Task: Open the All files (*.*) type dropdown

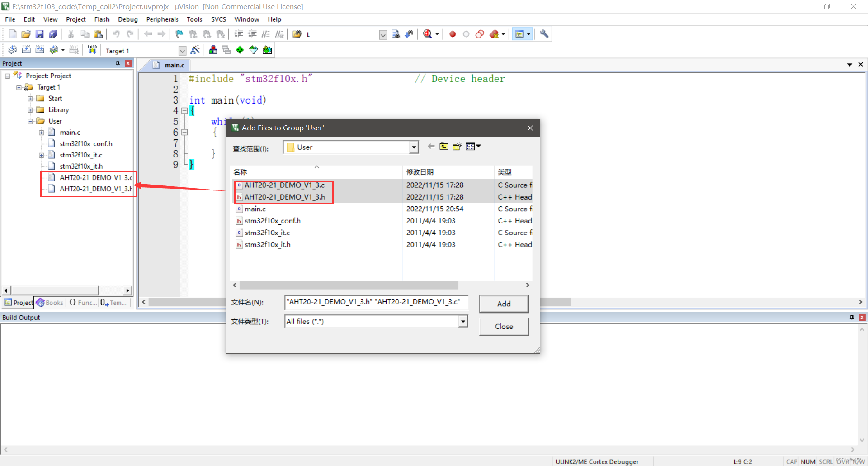Action: [x=462, y=321]
